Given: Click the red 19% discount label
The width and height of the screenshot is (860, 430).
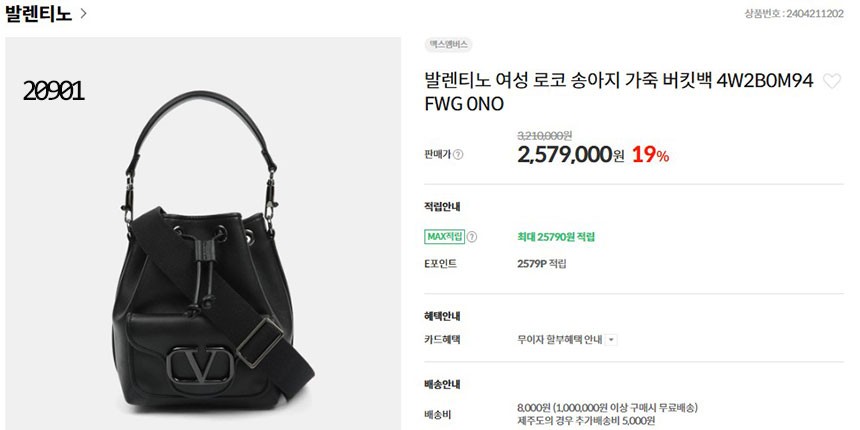Looking at the screenshot, I should (x=650, y=156).
